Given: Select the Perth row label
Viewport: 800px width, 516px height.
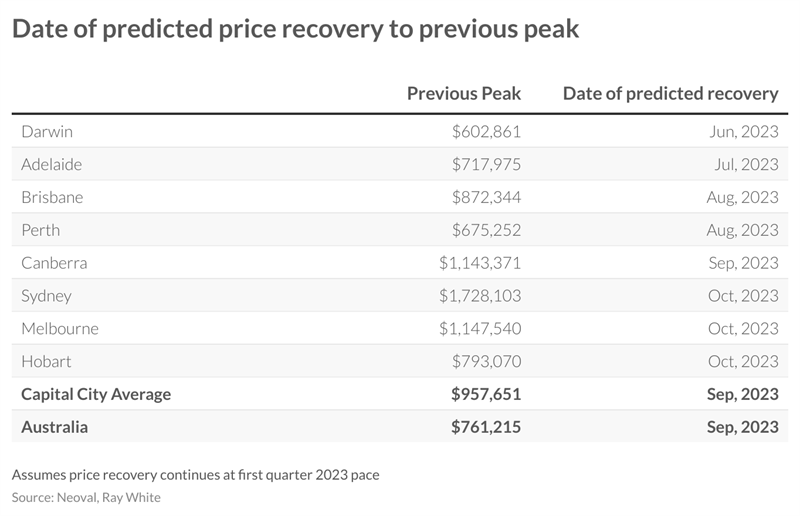Looking at the screenshot, I should [x=41, y=230].
